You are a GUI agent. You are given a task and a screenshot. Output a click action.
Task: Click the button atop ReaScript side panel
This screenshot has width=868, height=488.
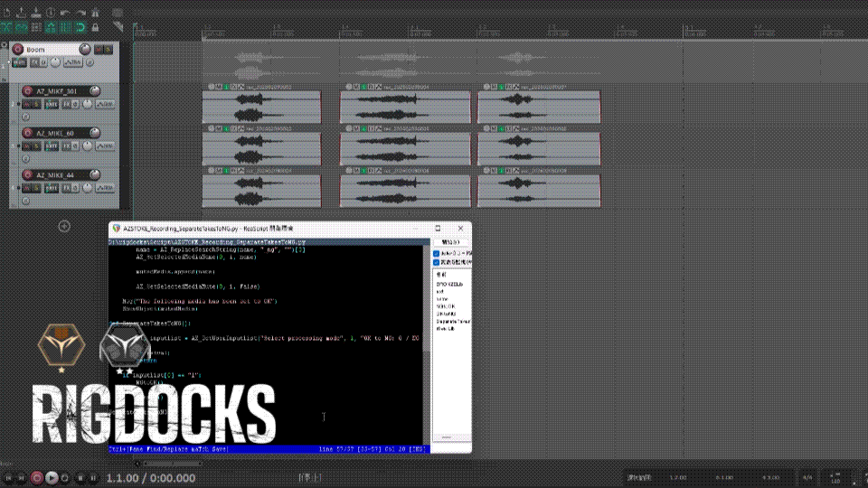(x=450, y=242)
